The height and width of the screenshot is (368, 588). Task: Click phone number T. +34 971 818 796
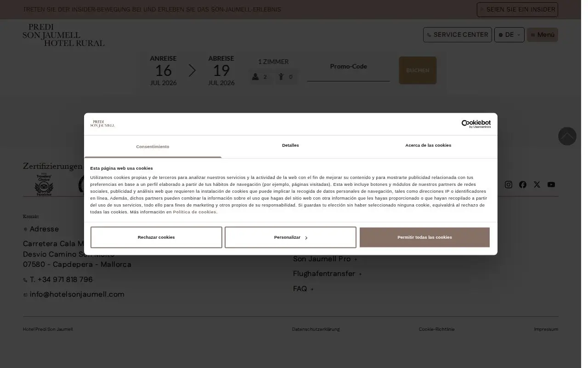(58, 280)
